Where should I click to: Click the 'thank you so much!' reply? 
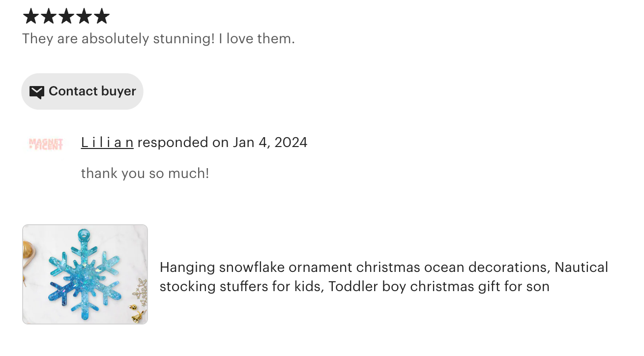tap(145, 173)
